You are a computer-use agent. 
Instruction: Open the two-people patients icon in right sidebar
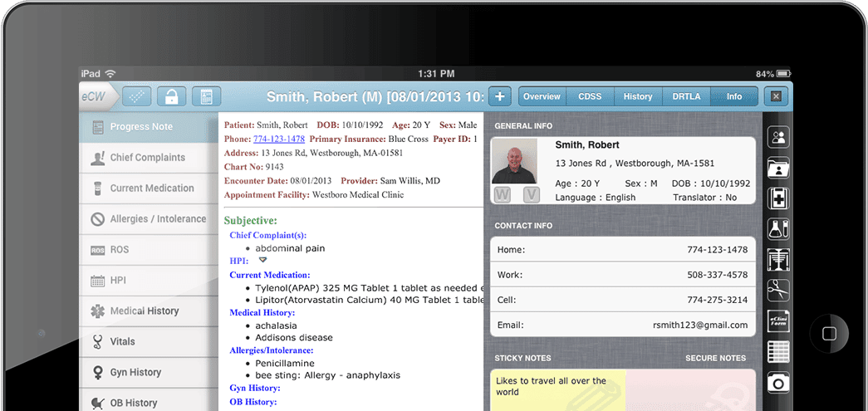778,137
